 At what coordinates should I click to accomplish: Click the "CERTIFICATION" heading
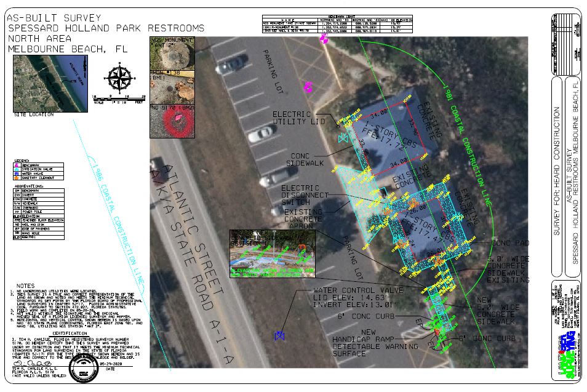click(70, 333)
